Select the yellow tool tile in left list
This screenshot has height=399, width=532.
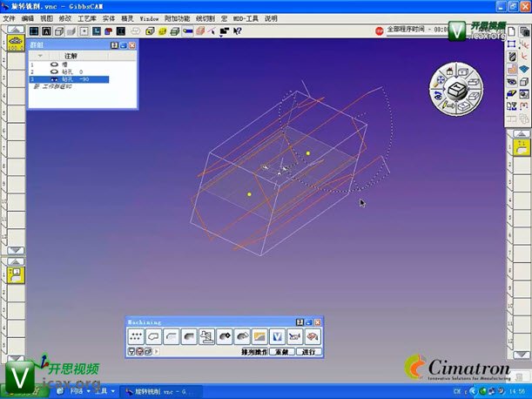16,44
